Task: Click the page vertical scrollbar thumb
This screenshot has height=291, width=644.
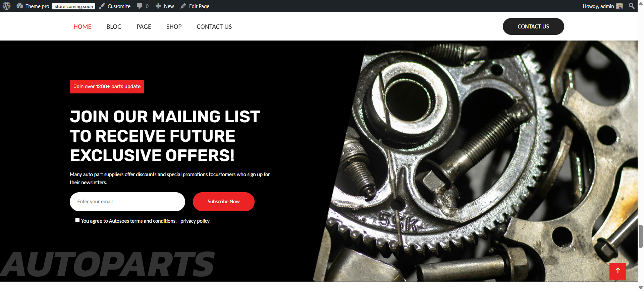Action: [x=641, y=236]
